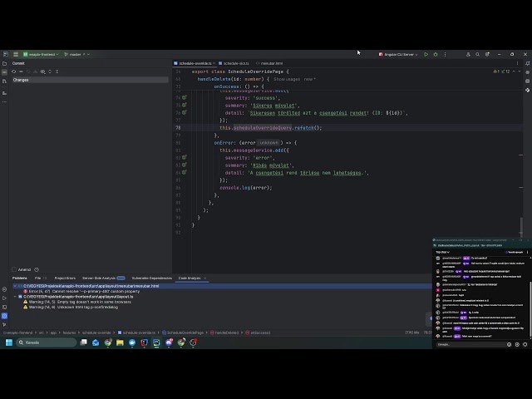This screenshot has width=532, height=399.
Task: Open File Explorer from taskbar
Action: [x=120, y=342]
